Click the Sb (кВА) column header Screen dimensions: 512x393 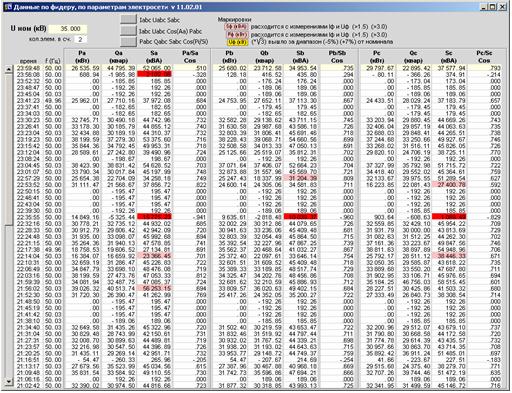pos(300,57)
